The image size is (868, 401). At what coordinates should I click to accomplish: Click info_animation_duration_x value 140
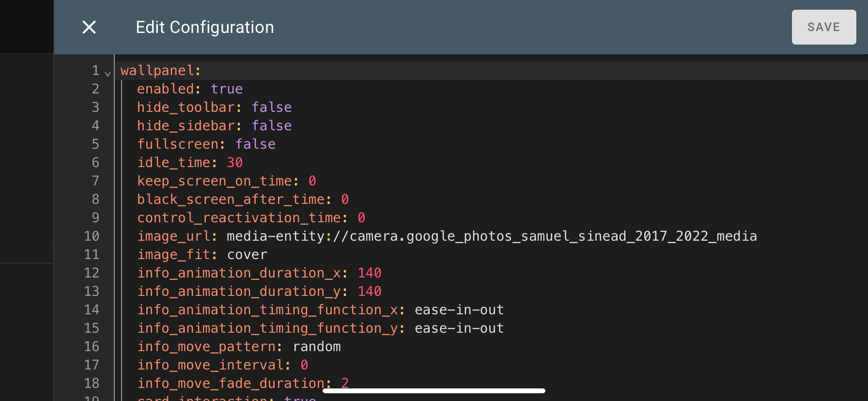(x=369, y=273)
